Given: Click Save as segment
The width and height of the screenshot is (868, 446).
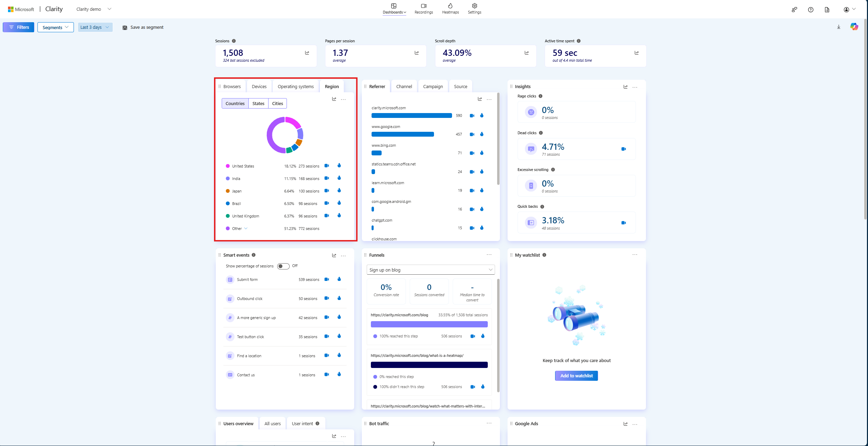Looking at the screenshot, I should tap(143, 27).
